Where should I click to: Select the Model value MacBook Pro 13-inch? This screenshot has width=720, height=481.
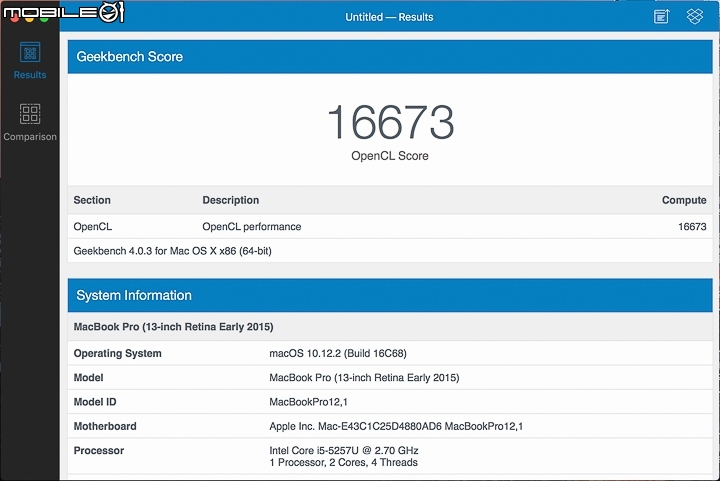(364, 378)
